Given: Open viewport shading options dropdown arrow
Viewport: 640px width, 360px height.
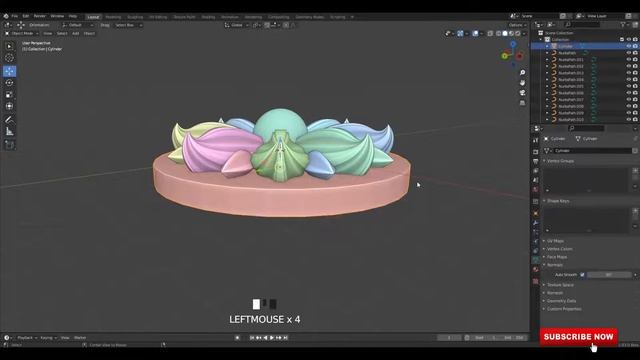Looking at the screenshot, I should 524,33.
